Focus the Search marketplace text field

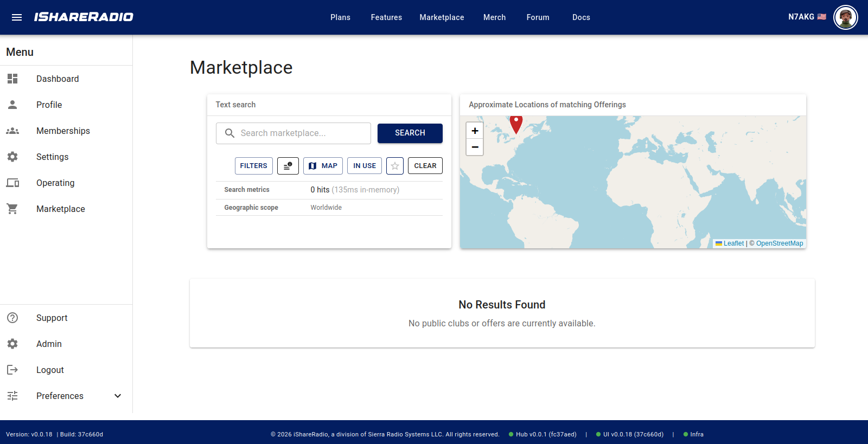pyautogui.click(x=293, y=133)
